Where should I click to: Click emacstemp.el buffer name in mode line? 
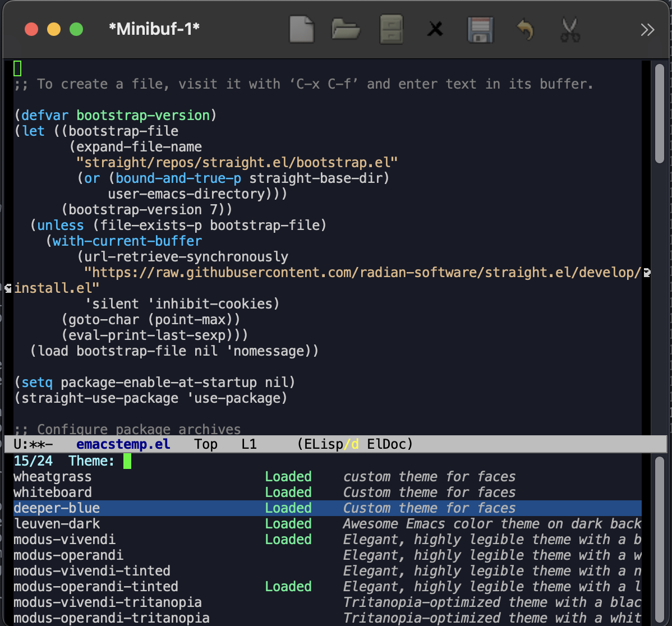click(x=123, y=444)
